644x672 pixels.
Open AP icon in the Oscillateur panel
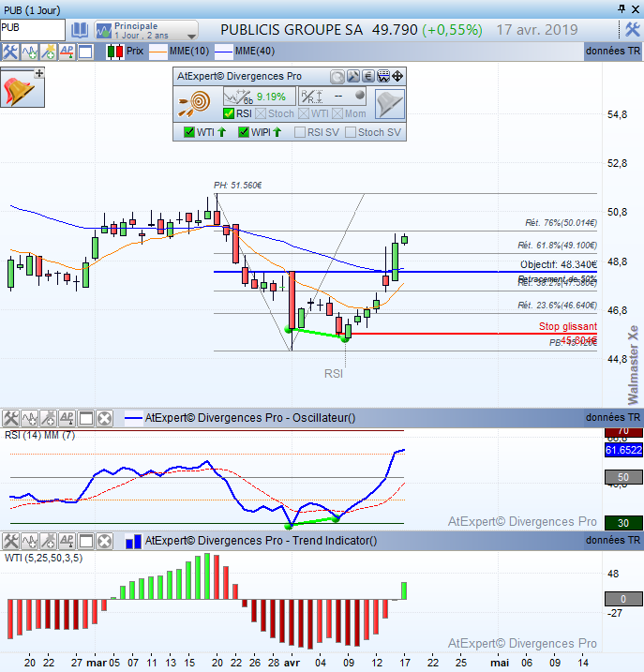[67, 418]
